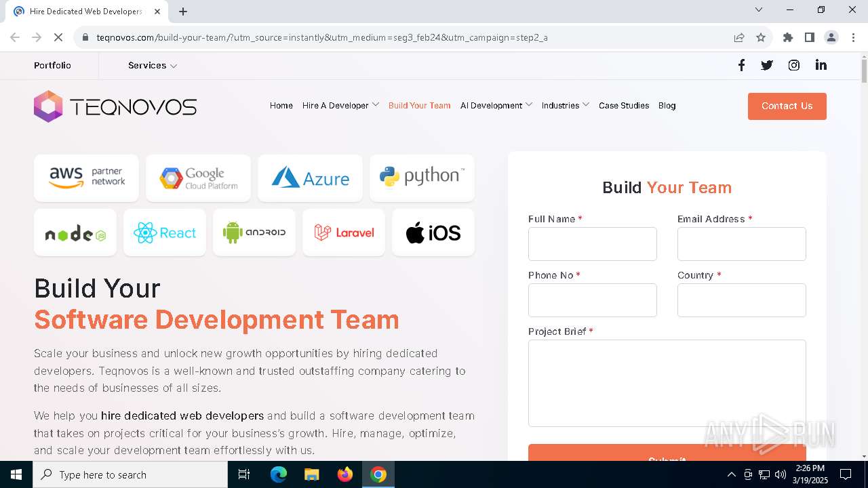Open the LinkedIn social icon

[x=821, y=65]
